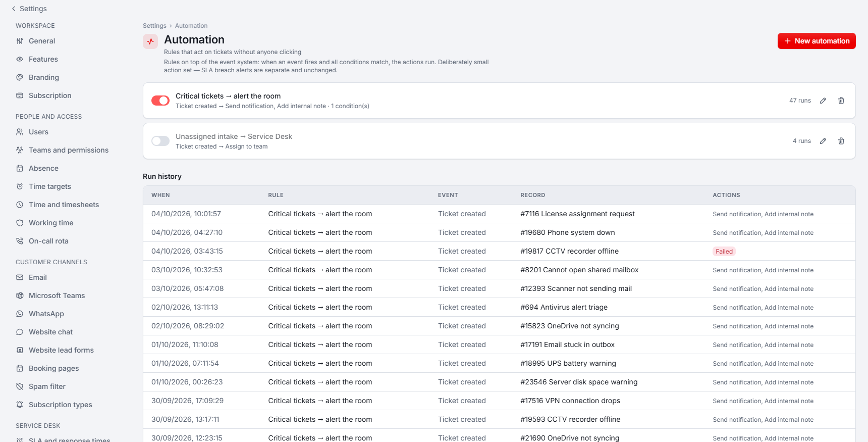Click record #19680 Phone system down
The height and width of the screenshot is (442, 868).
568,232
